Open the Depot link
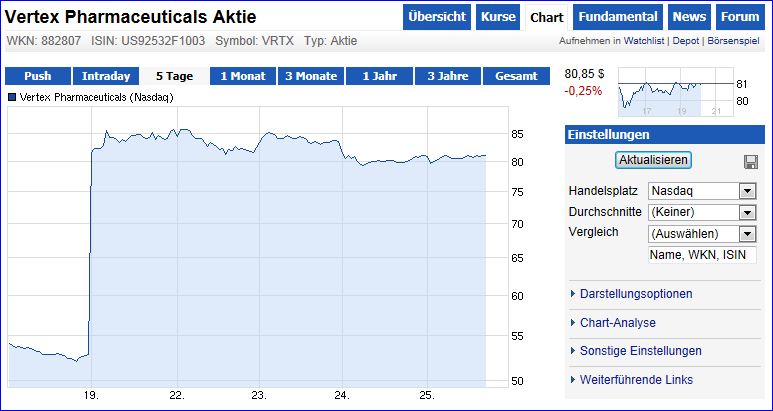This screenshot has width=773, height=411. (686, 41)
